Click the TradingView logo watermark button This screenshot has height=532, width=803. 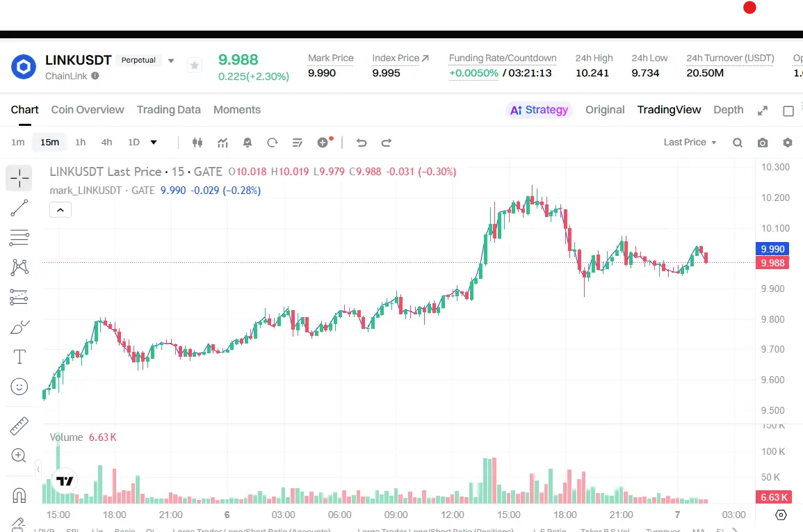click(65, 481)
